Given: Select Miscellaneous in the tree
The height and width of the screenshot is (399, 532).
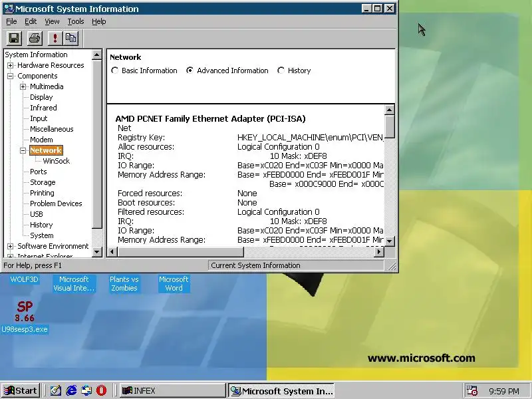Looking at the screenshot, I should click(52, 129).
